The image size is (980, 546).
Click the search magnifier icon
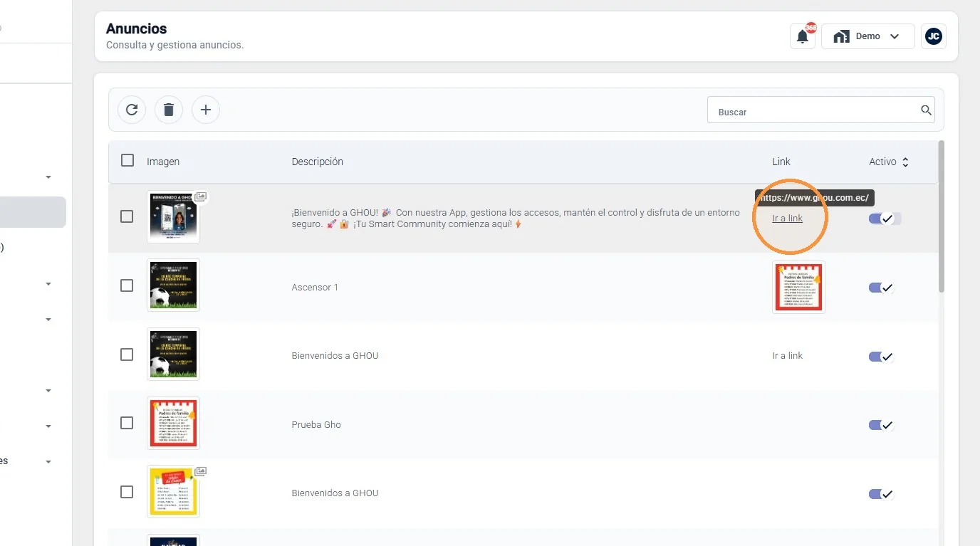pos(926,110)
